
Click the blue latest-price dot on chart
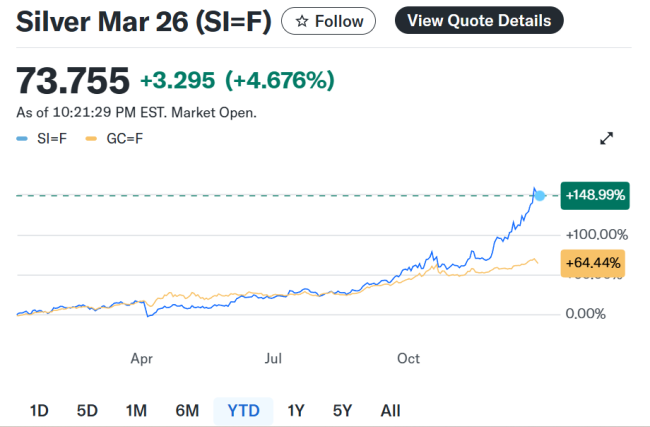pyautogui.click(x=540, y=195)
